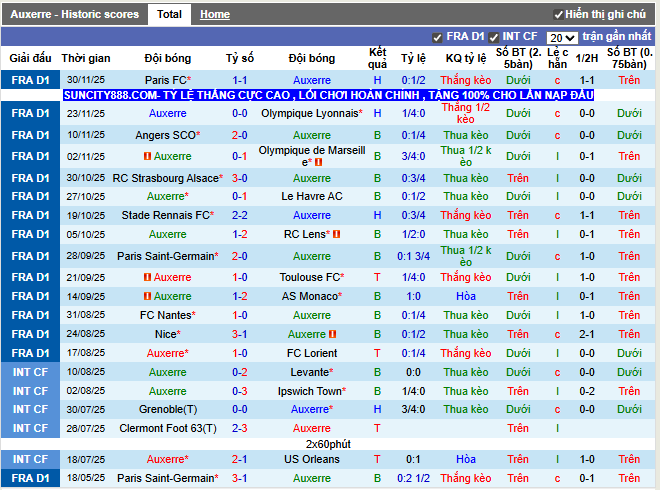The image size is (660, 490).
Task: Open the recent matches count dropdown showing 20
Action: point(562,37)
